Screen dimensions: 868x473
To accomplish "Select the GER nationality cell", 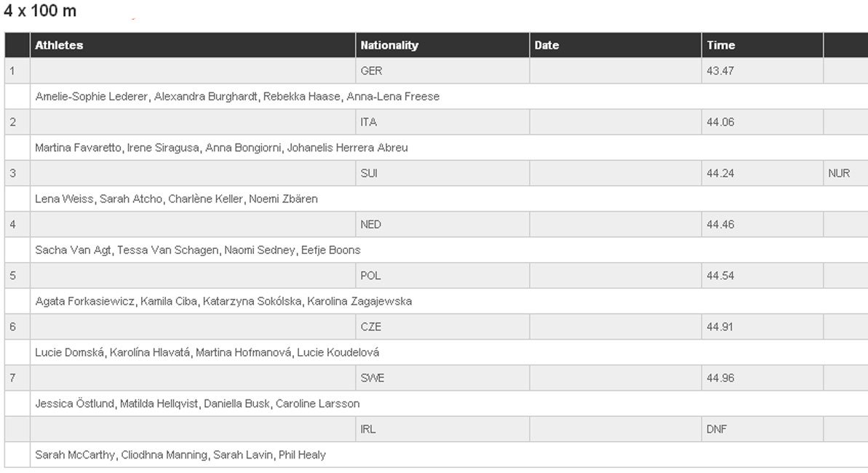I will coord(442,71).
